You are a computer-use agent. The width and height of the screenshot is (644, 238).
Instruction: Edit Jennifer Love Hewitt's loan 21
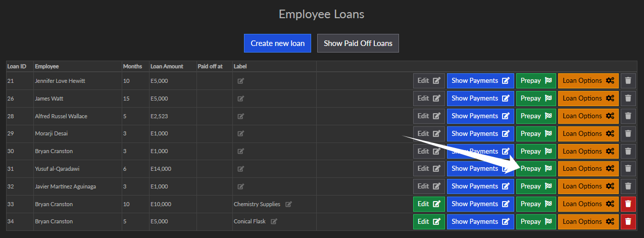pos(429,81)
